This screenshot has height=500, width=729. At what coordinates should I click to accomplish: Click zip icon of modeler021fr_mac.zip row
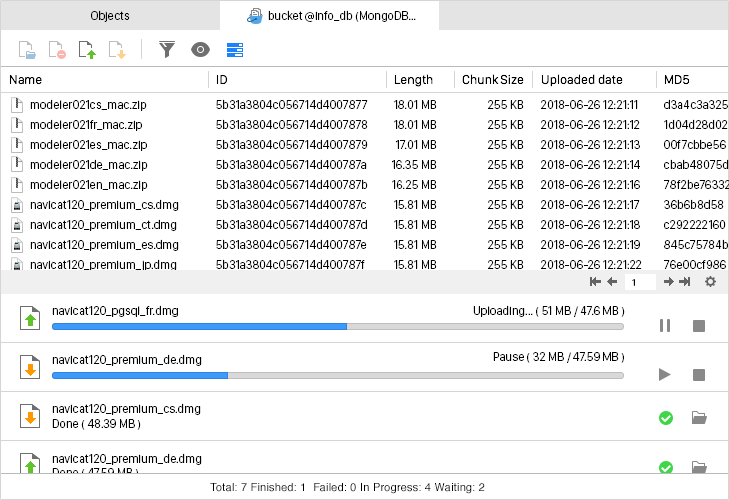(x=17, y=125)
